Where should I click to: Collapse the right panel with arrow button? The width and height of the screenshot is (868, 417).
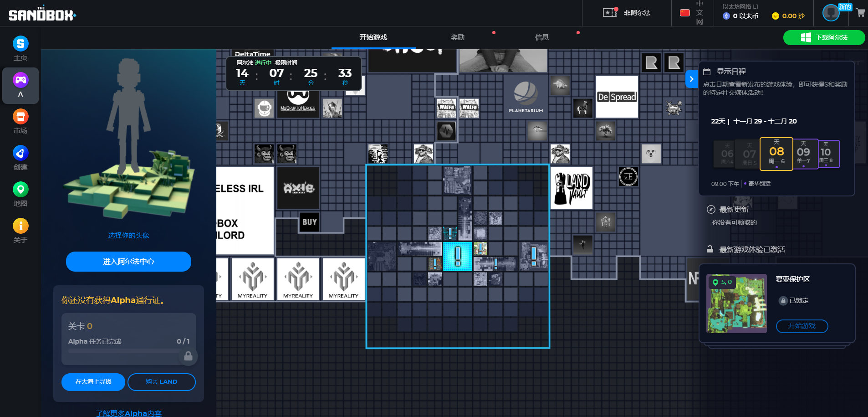tap(691, 79)
